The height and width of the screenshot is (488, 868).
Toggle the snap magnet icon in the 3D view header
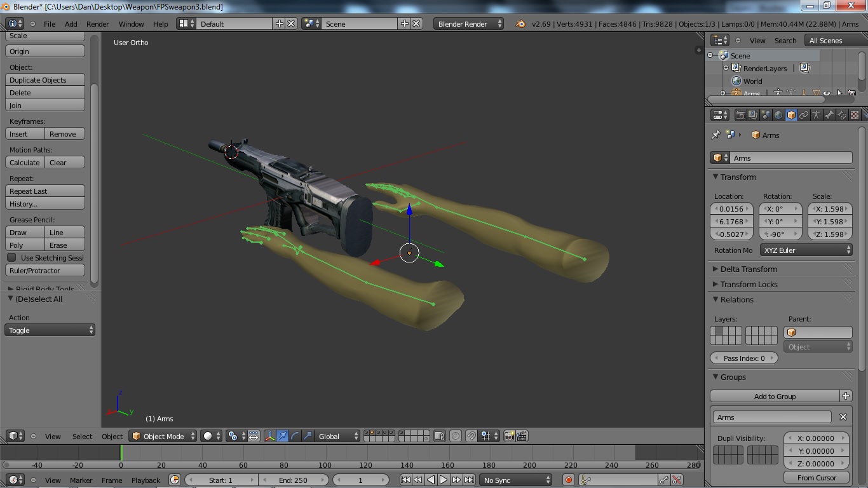[x=471, y=436]
